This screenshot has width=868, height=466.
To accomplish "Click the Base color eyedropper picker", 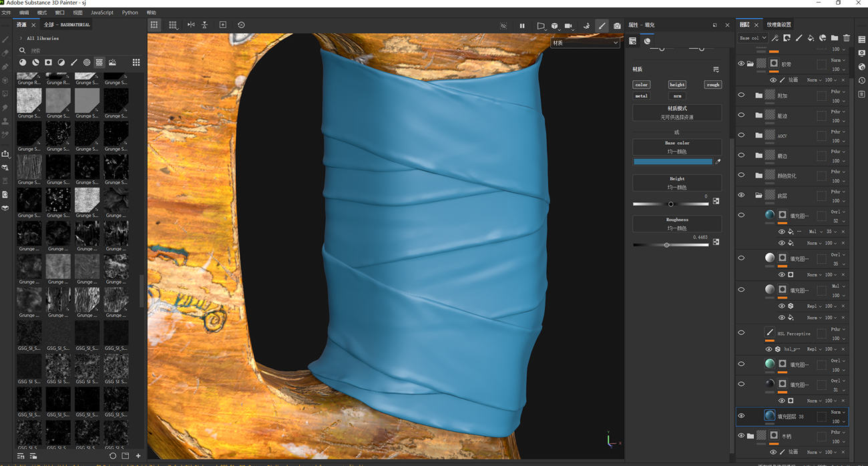I will [x=718, y=162].
